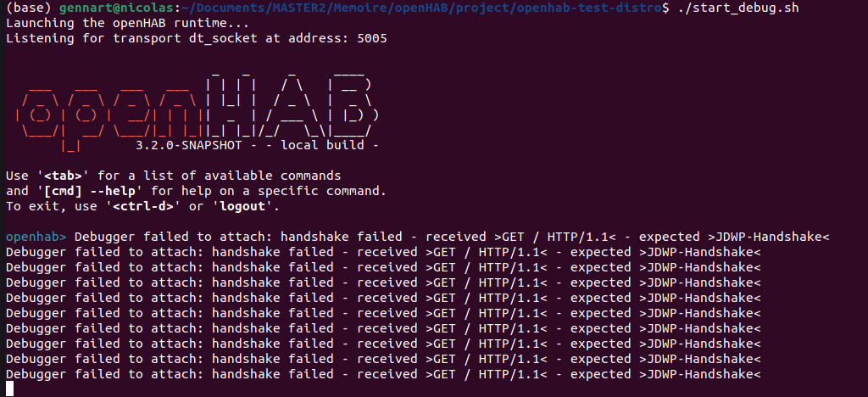
Task: Click "JDWP-Handshake" in the last error line
Action: (699, 374)
